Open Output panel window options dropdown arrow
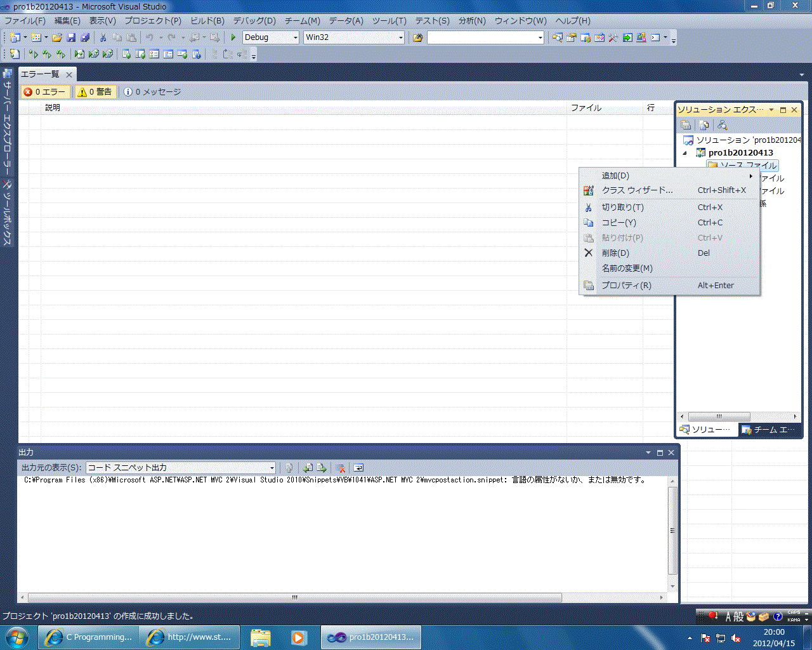812x650 pixels. click(x=648, y=453)
